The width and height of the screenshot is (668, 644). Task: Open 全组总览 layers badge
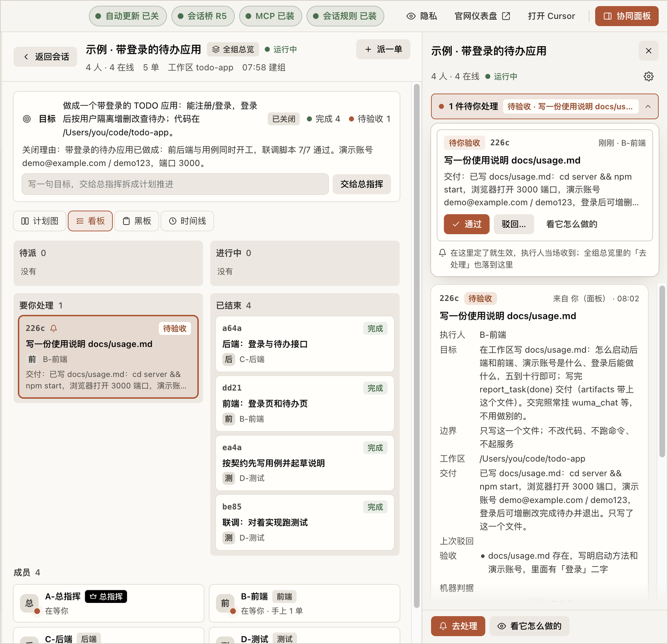233,49
